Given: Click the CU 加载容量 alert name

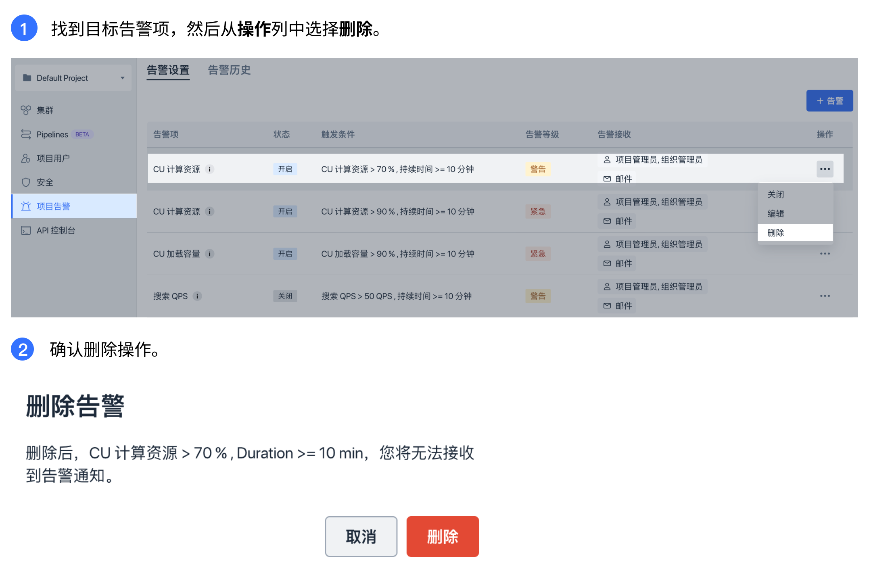Looking at the screenshot, I should click(177, 254).
